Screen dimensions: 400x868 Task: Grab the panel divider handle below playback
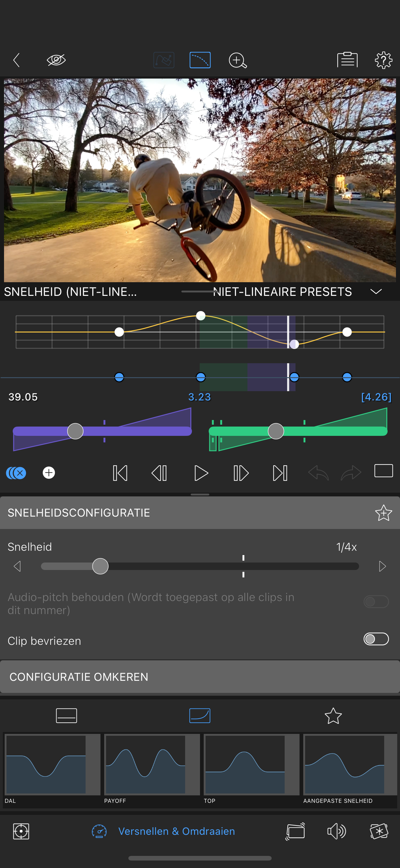[200, 494]
